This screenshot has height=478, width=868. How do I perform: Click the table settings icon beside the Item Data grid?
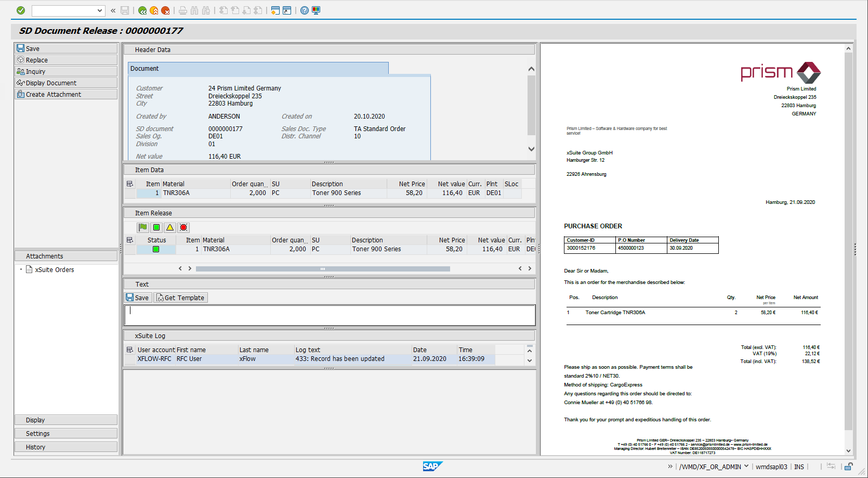(x=130, y=184)
